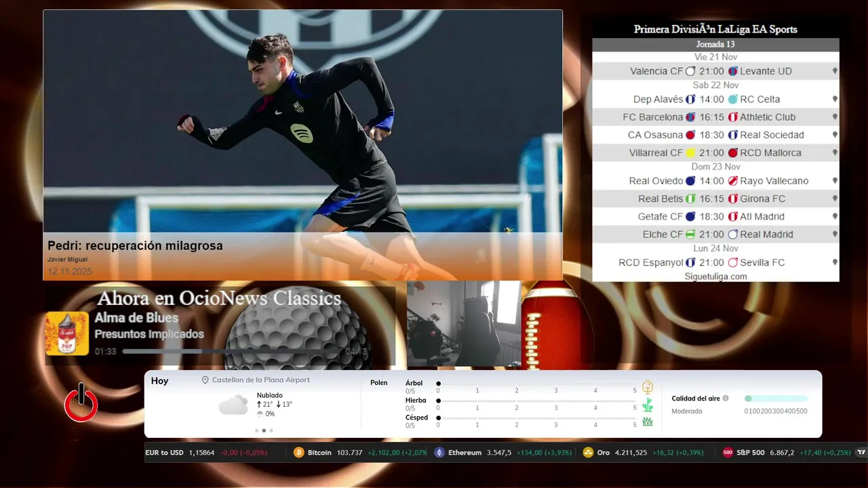Click the Real Madrid team badge

(x=733, y=235)
